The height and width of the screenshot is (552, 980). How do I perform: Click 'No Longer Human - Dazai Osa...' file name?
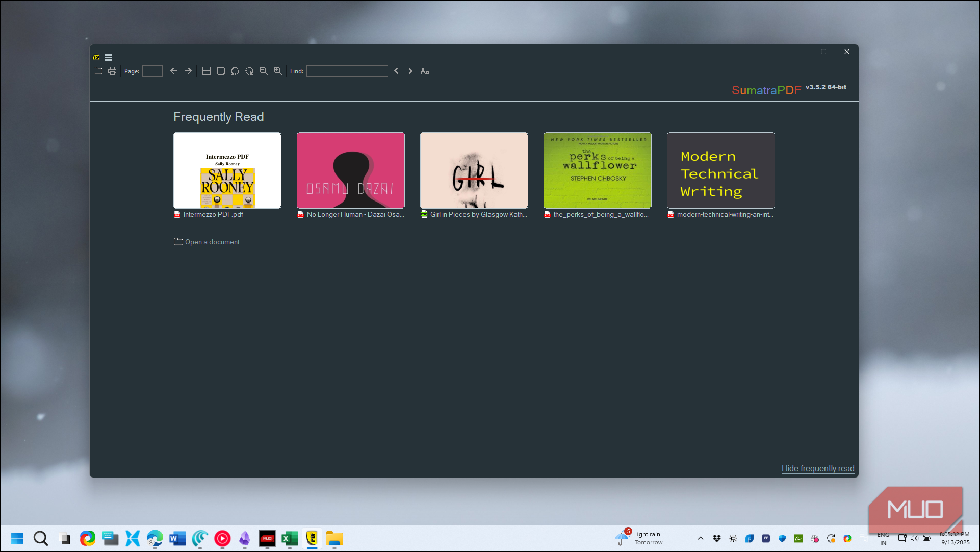click(x=355, y=215)
